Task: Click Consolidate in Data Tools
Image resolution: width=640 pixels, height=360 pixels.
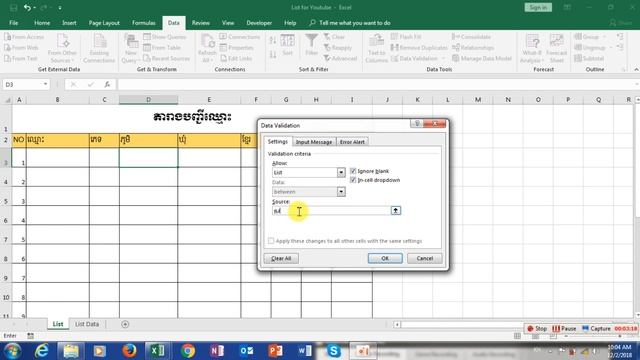Action: pyautogui.click(x=471, y=37)
